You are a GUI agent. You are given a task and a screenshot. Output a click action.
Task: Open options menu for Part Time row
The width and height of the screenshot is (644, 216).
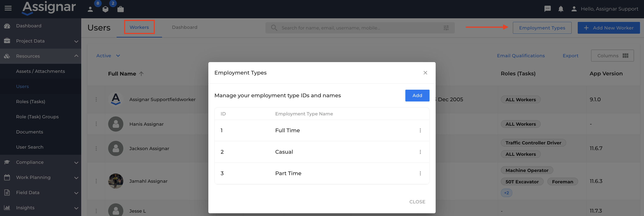(x=420, y=173)
